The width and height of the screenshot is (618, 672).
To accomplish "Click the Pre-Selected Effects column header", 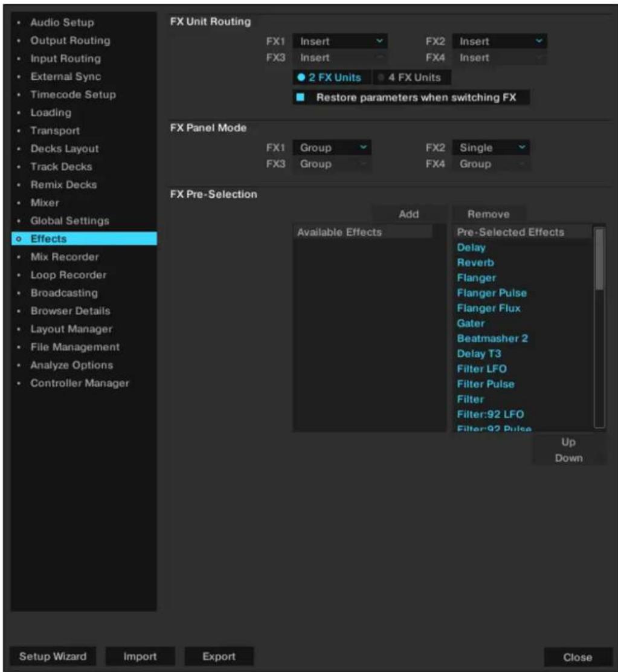I will [522, 232].
